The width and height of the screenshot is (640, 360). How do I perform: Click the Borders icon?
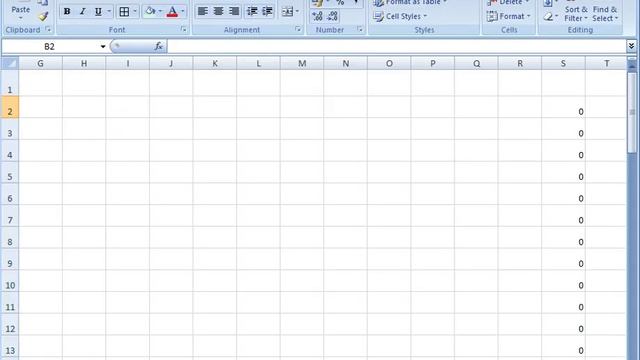coord(124,11)
